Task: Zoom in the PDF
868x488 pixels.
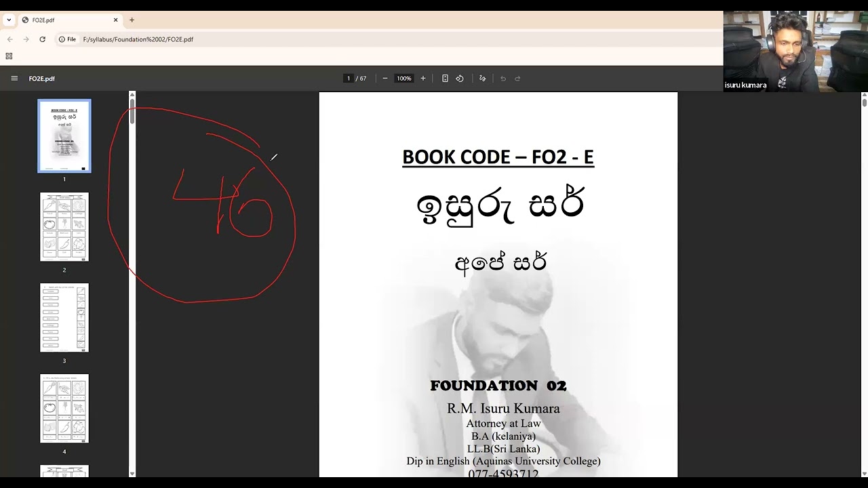Action: (423, 79)
